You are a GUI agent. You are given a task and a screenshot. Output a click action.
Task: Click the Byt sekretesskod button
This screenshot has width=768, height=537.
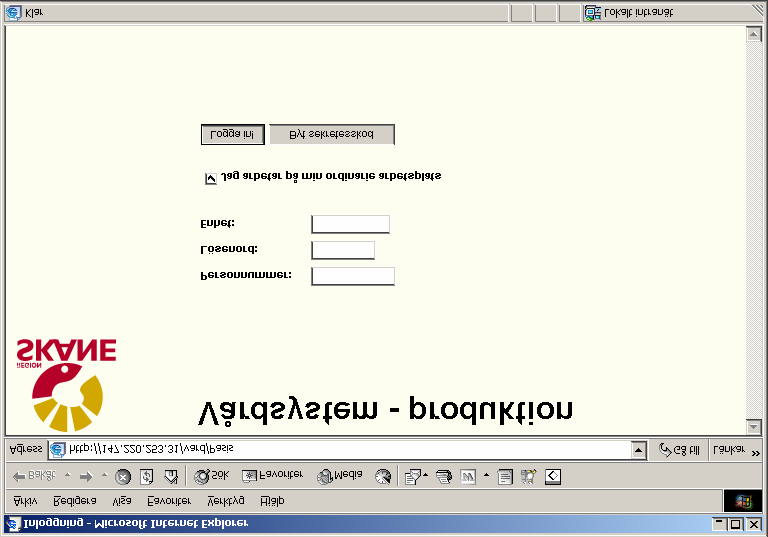pyautogui.click(x=332, y=134)
